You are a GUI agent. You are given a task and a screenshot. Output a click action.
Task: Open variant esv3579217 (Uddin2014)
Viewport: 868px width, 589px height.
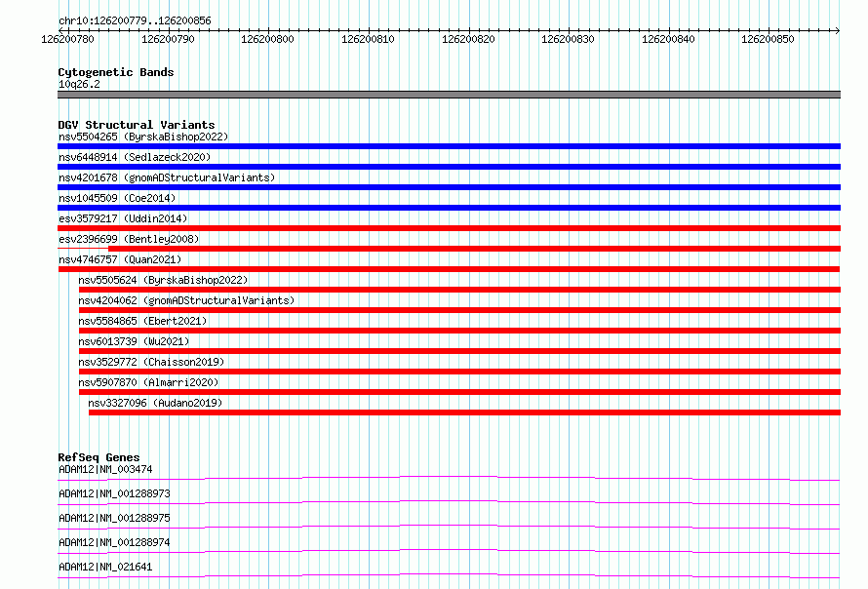pos(123,218)
